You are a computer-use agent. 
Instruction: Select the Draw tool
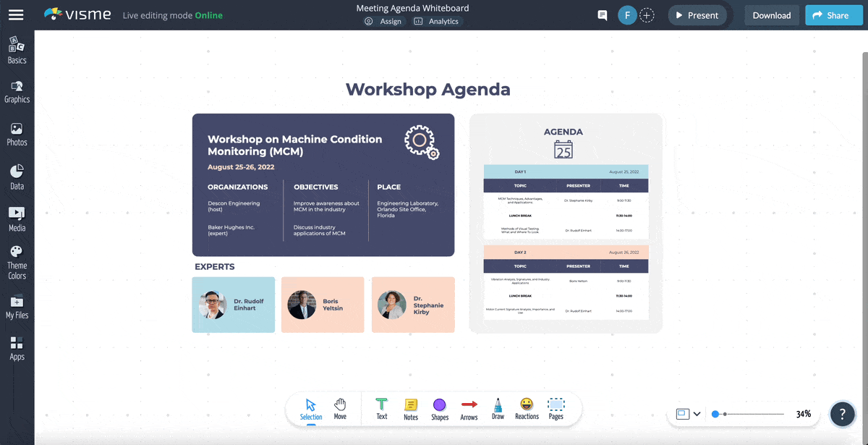pyautogui.click(x=498, y=408)
